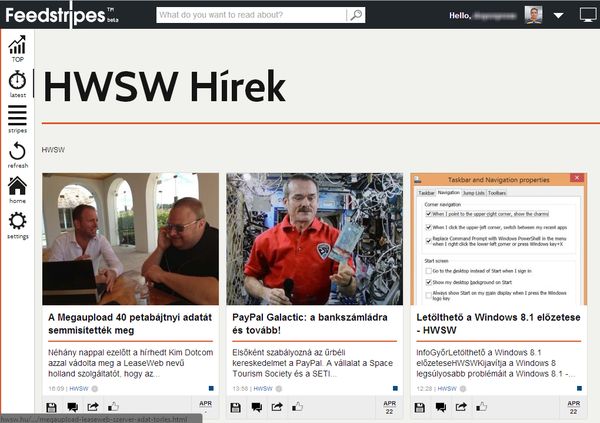Image resolution: width=600 pixels, height=423 pixels.
Task: Click the user avatar picture
Action: 533,15
